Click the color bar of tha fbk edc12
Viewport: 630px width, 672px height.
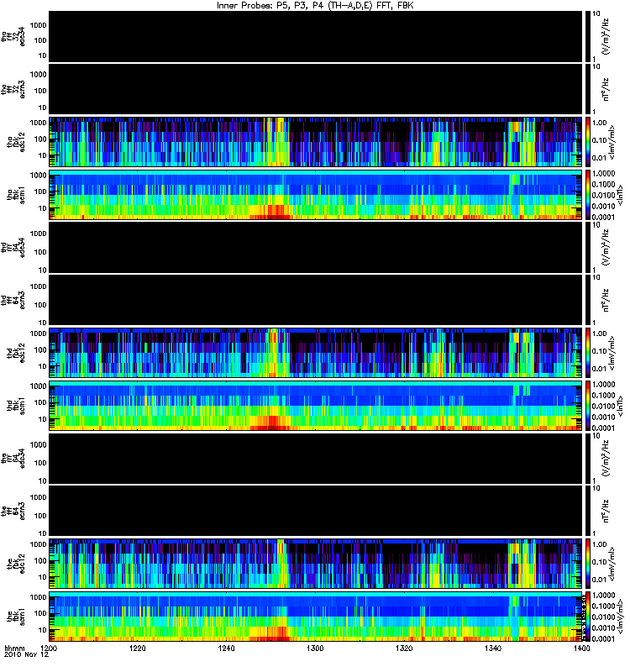588,141
